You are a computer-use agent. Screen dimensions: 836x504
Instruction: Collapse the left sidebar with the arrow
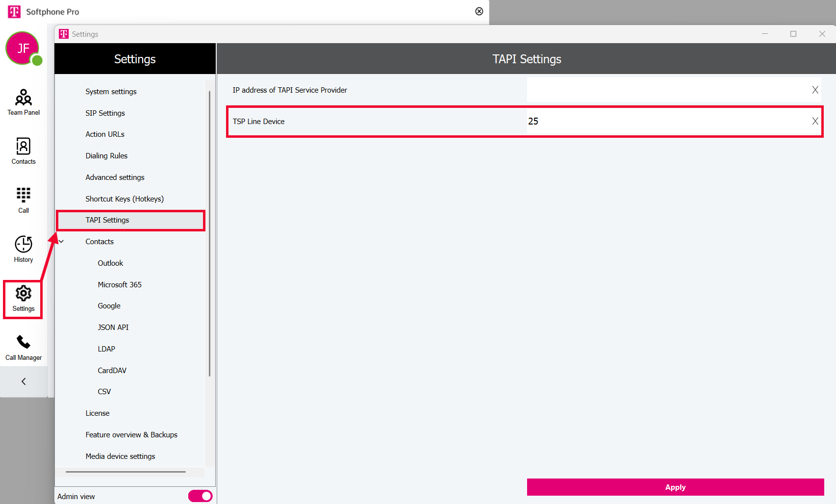[x=24, y=381]
